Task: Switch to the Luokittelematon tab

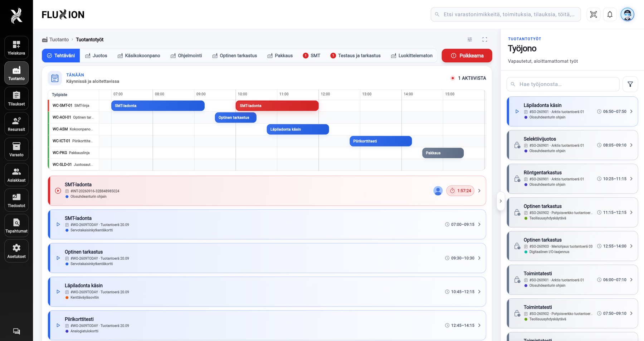Action: (x=412, y=56)
